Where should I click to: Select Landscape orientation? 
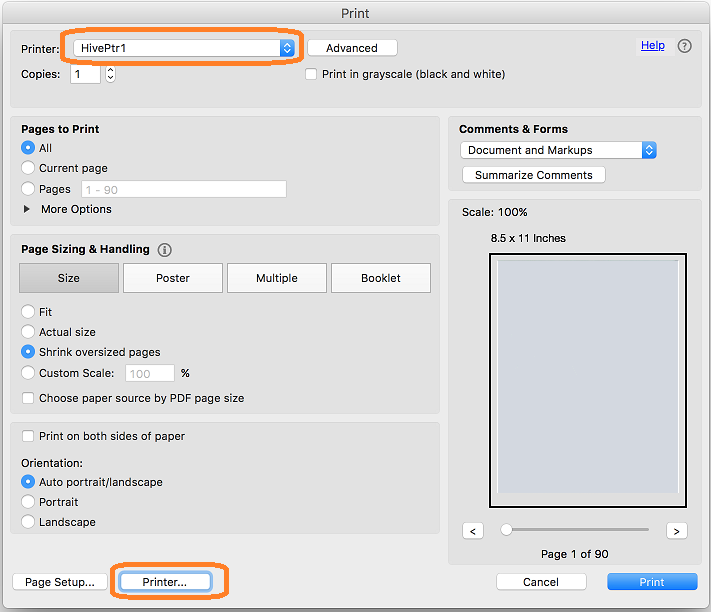coord(28,522)
